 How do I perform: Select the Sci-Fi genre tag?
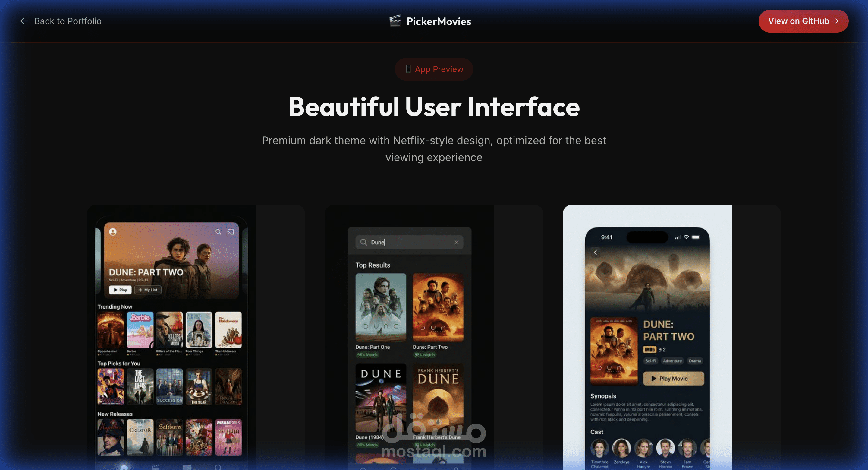pos(650,361)
